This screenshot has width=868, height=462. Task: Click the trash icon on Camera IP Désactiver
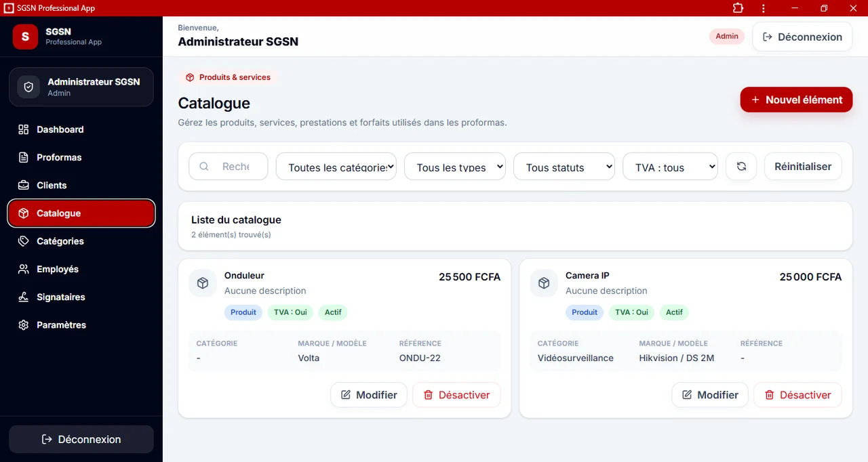[x=769, y=395]
